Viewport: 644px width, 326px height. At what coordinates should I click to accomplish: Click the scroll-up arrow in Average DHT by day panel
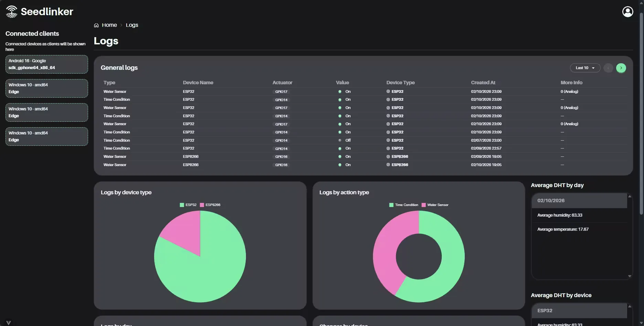630,196
